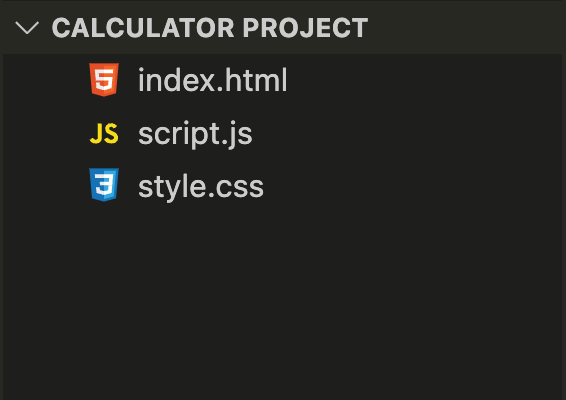Select the JavaScript file type icon
The width and height of the screenshot is (566, 400).
pos(104,133)
